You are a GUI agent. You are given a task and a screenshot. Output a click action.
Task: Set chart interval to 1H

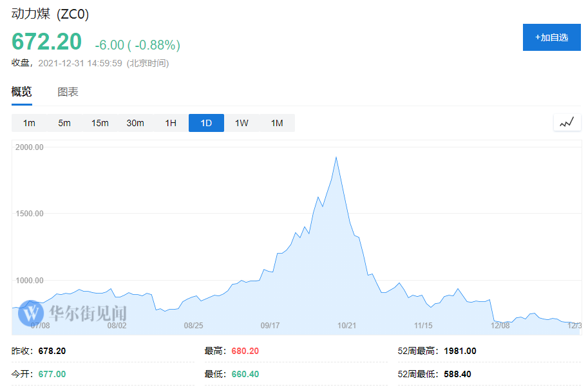click(x=171, y=123)
